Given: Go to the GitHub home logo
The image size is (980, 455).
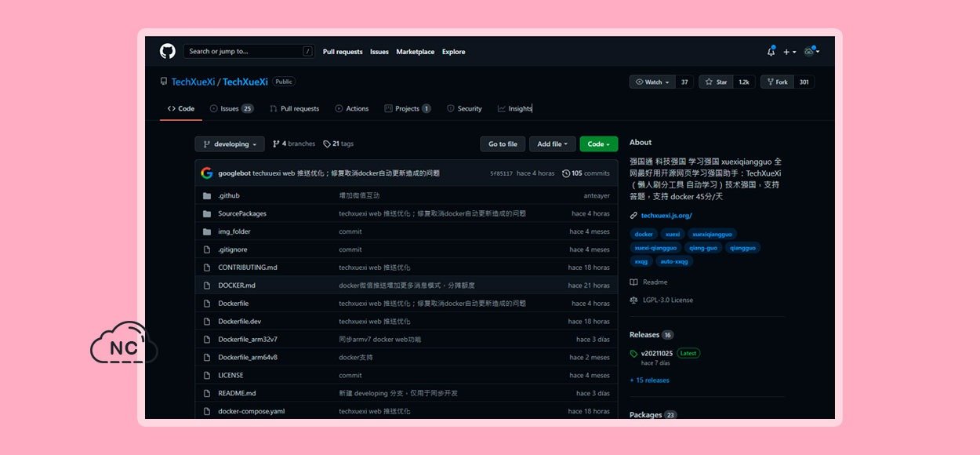Looking at the screenshot, I should (168, 52).
